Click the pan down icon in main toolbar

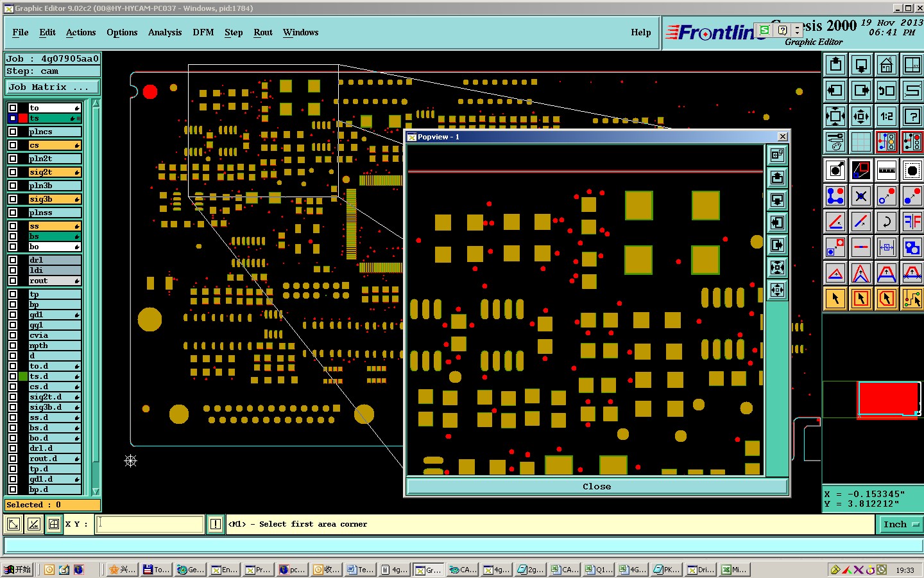861,65
